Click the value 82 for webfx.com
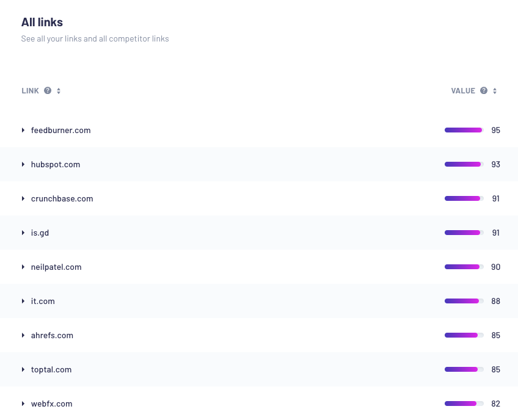Screen dimensions: 518x420 (495, 404)
